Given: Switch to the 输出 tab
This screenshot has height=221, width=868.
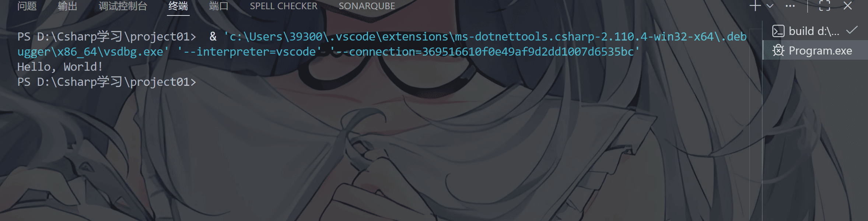Looking at the screenshot, I should pyautogui.click(x=67, y=6).
